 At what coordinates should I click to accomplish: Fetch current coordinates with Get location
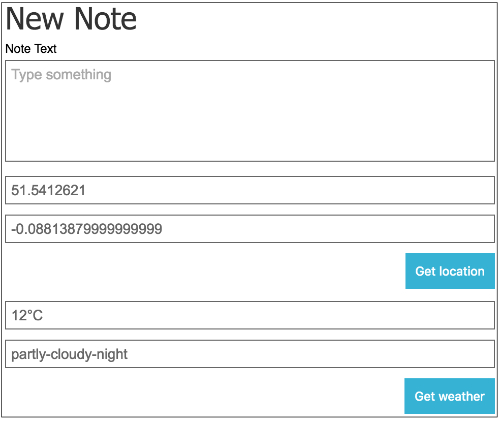[x=450, y=271]
